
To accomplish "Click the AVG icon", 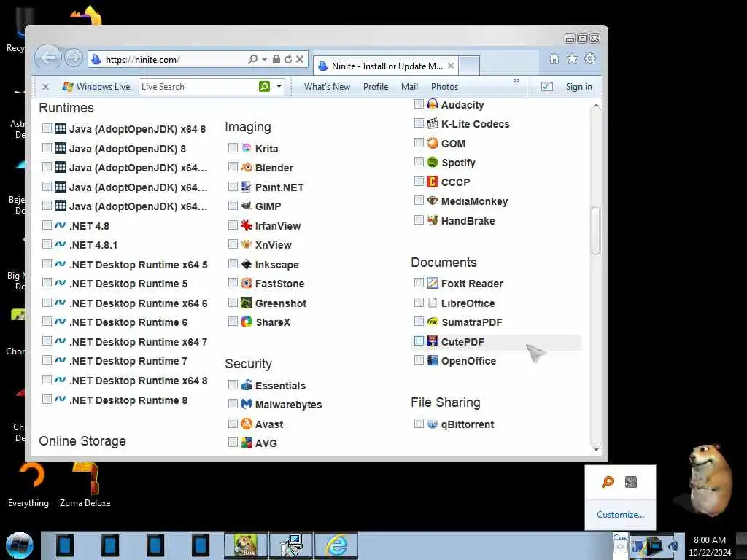I will click(x=247, y=443).
